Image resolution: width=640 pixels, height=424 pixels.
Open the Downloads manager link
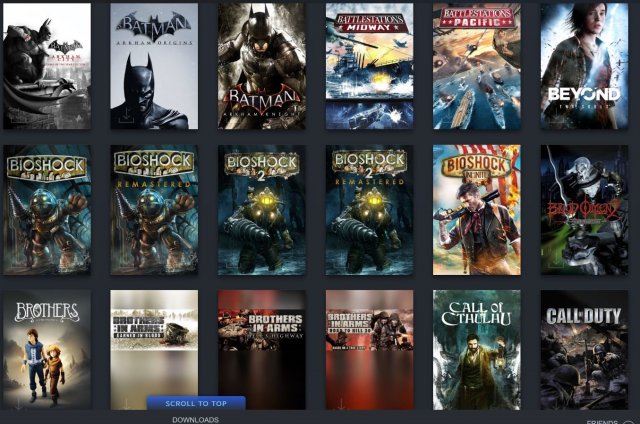click(x=195, y=419)
